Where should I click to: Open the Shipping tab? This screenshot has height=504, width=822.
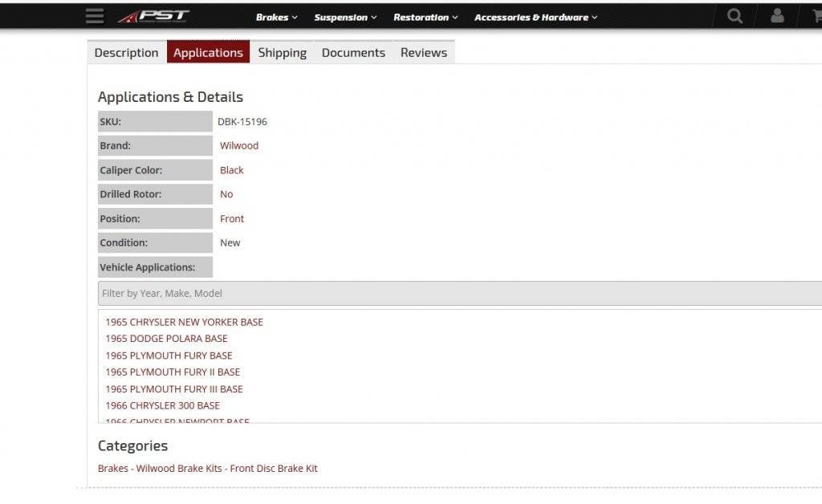click(282, 52)
